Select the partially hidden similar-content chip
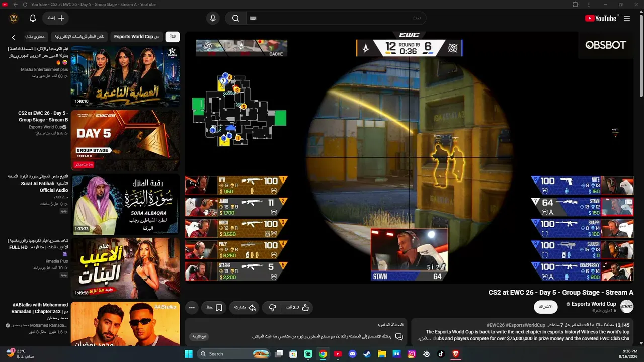 click(35, 37)
